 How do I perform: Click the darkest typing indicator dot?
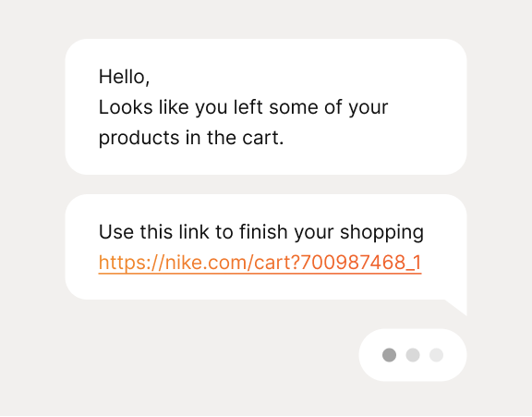pyautogui.click(x=389, y=355)
